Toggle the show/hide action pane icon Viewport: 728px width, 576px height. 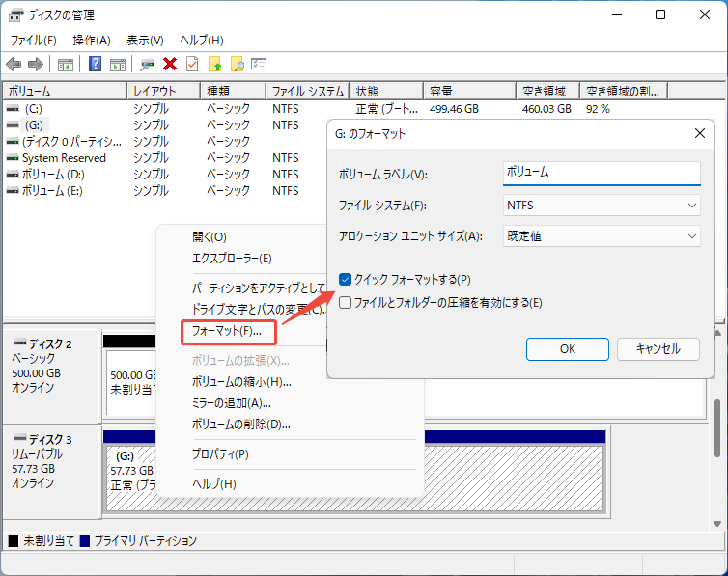click(118, 65)
